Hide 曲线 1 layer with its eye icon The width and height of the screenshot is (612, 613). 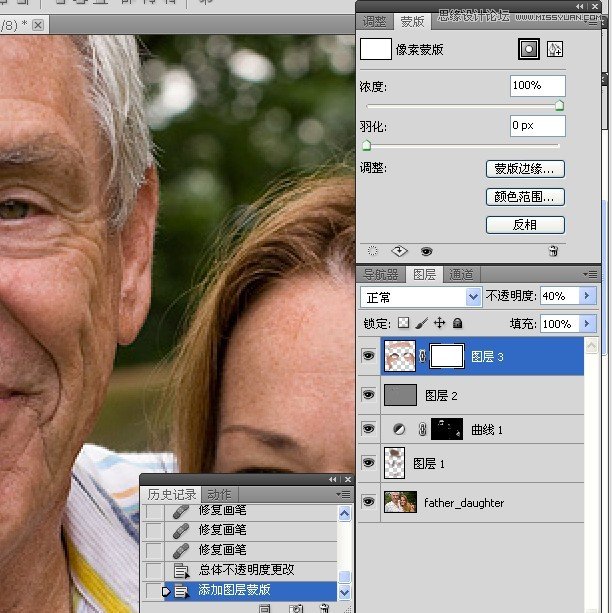368,429
